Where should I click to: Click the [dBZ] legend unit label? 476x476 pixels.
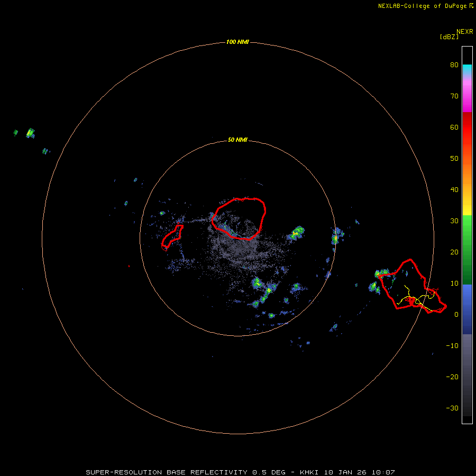pyautogui.click(x=449, y=37)
